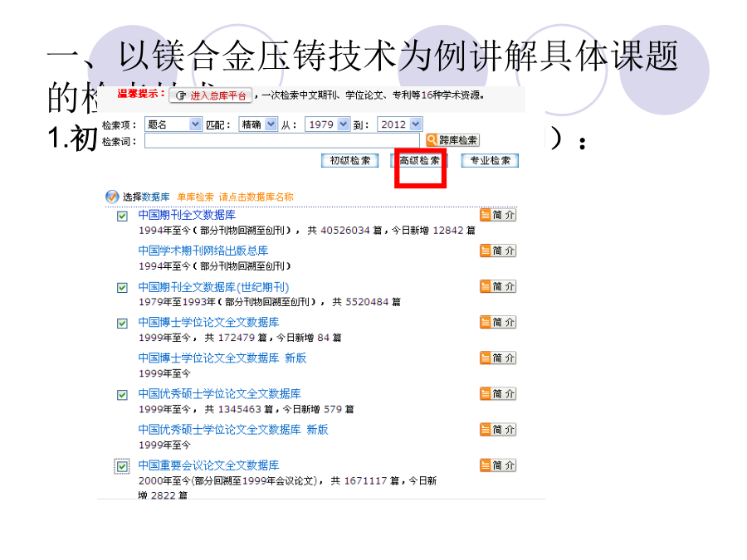Screen dimensions: 747x560
Task: Expand the 匹配 dropdown showing 精确
Action: [x=258, y=124]
